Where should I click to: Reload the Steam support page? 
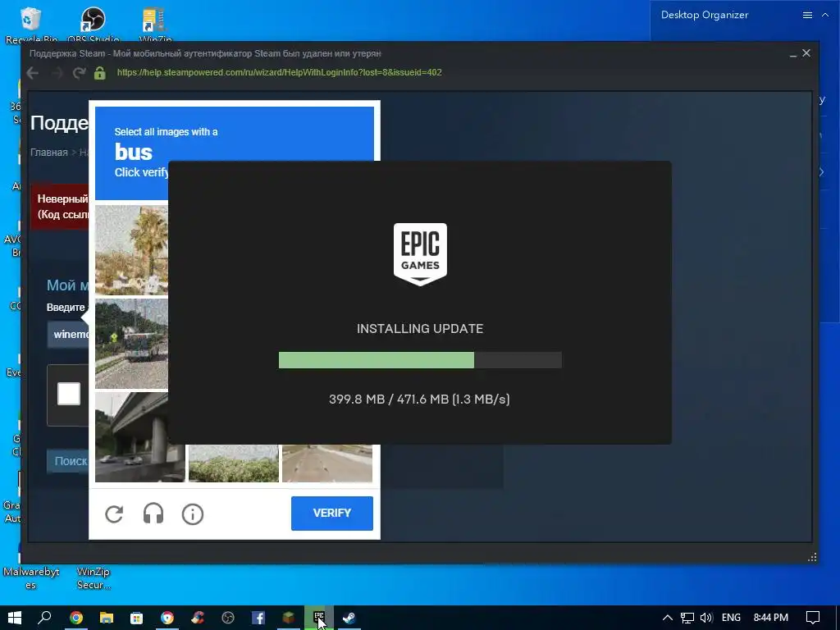80,73
